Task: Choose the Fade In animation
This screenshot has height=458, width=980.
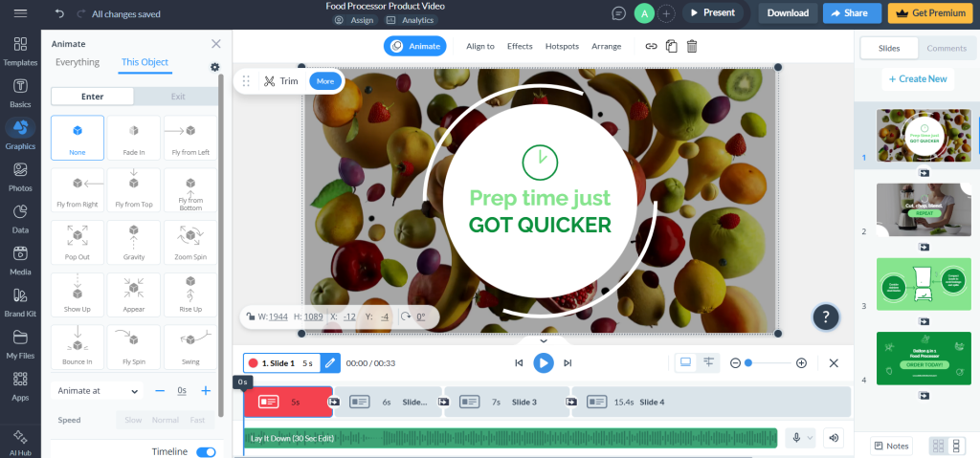Action: [x=134, y=138]
